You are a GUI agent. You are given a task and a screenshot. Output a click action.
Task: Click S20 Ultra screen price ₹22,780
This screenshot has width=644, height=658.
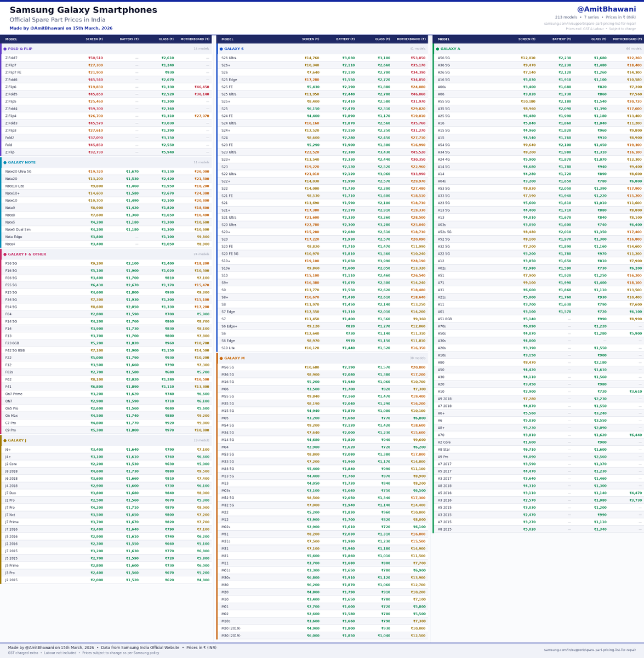pos(312,224)
